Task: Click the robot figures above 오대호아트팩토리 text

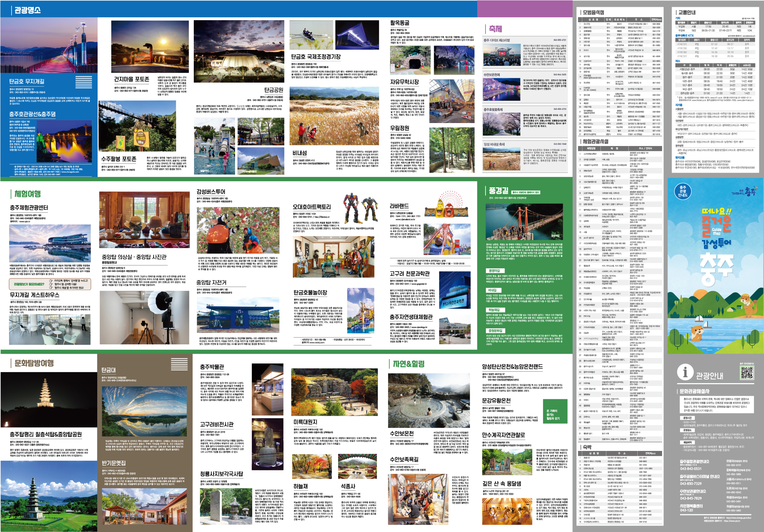Action: point(361,208)
